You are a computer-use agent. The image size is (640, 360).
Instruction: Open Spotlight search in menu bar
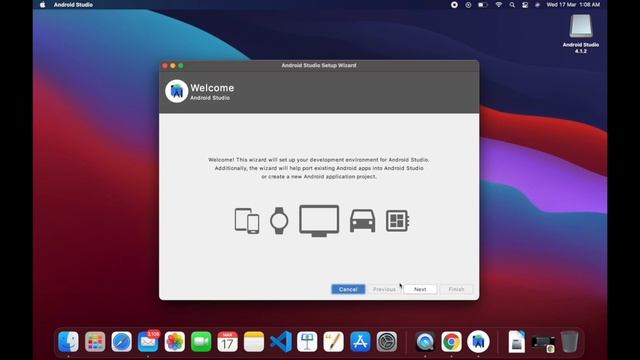(512, 5)
